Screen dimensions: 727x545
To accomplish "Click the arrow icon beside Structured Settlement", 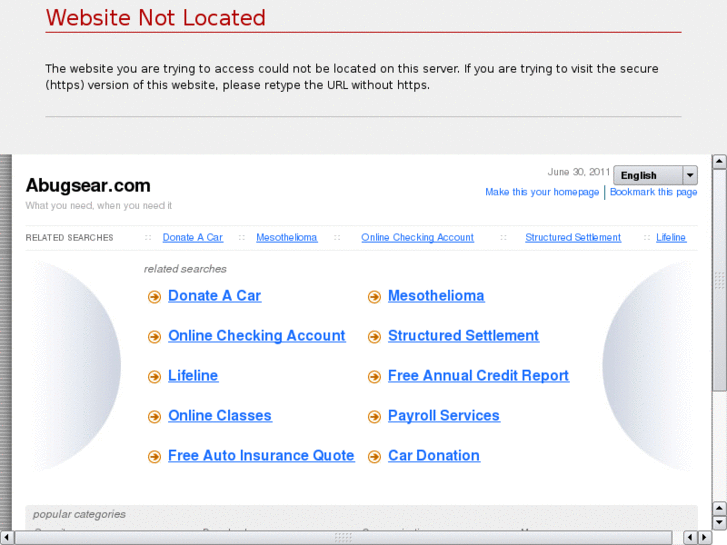I will click(374, 336).
